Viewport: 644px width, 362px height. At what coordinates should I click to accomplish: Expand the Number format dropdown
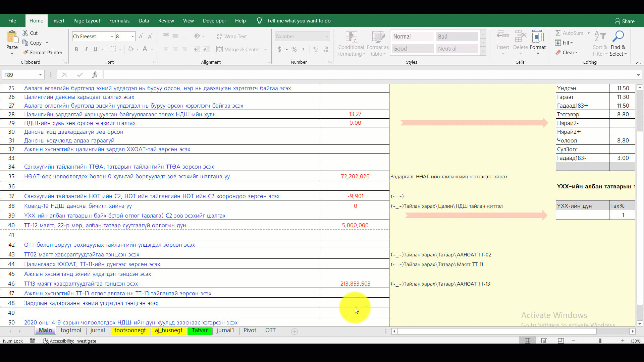click(x=327, y=36)
